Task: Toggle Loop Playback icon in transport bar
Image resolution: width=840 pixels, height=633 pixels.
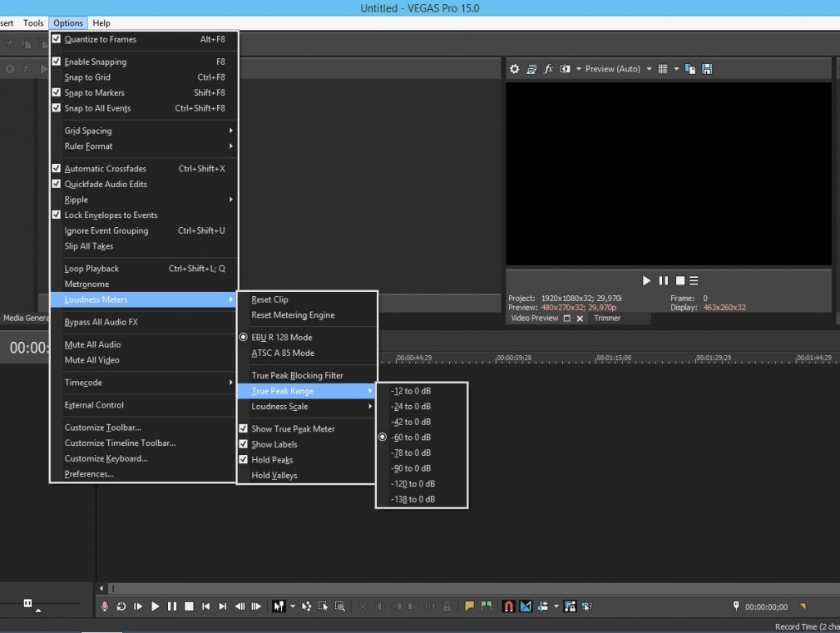Action: coord(121,606)
